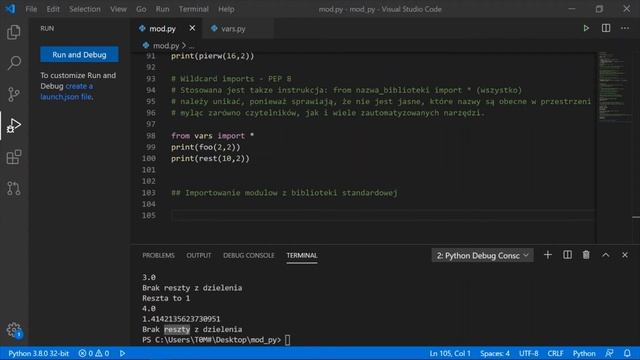Click mod.py breadcrumb item

[x=166, y=46]
